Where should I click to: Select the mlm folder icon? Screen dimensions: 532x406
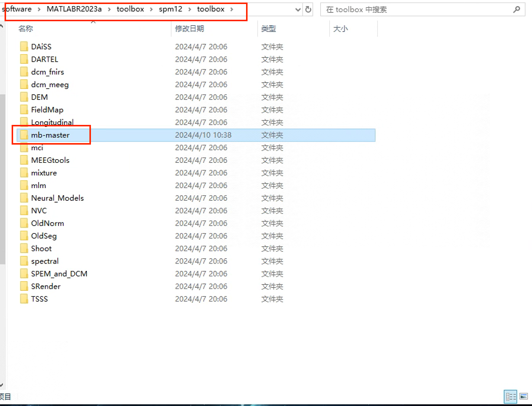pos(24,186)
